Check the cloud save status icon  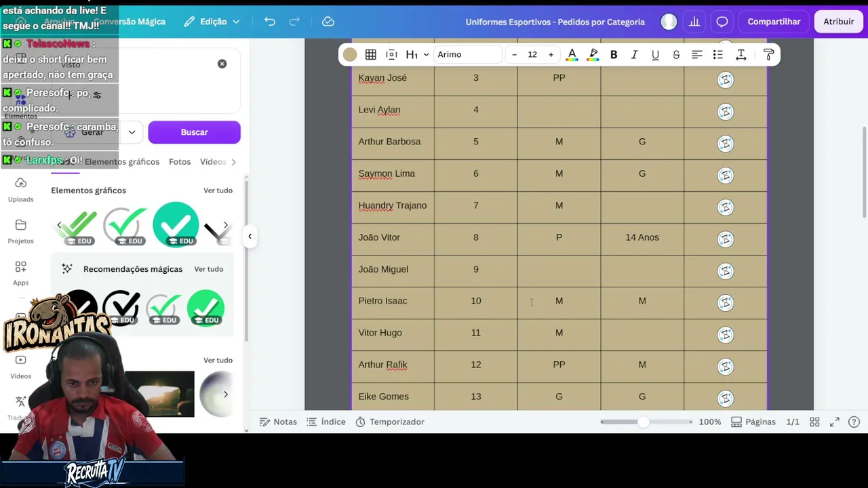point(328,22)
